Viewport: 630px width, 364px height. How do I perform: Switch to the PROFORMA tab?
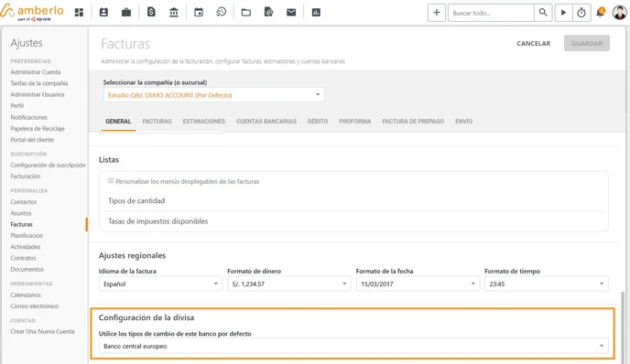click(354, 122)
